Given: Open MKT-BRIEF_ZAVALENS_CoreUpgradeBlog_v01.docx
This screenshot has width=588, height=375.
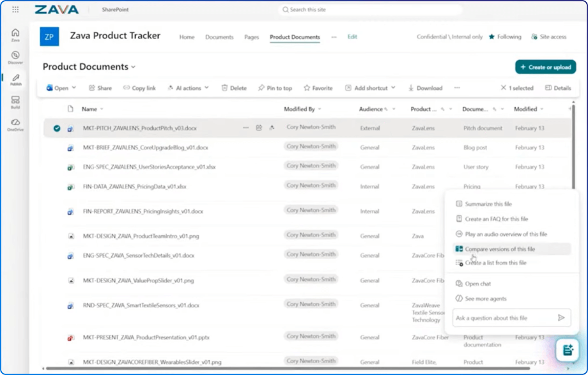Looking at the screenshot, I should coord(146,148).
